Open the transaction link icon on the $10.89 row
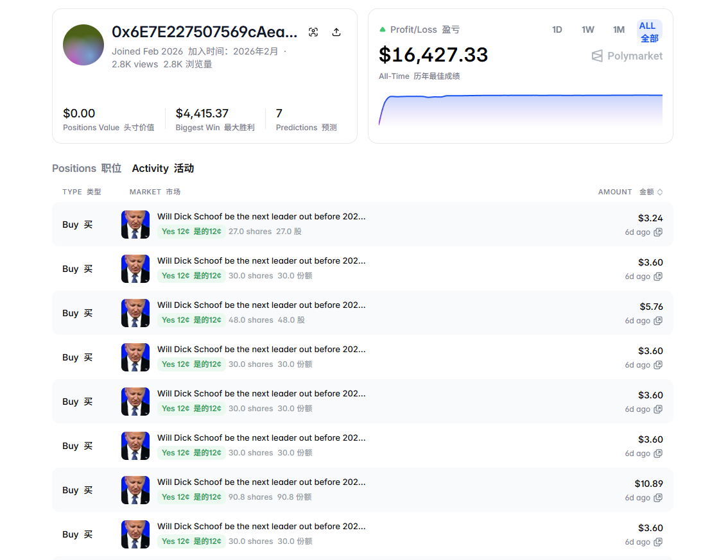This screenshot has height=560, width=728. click(658, 498)
